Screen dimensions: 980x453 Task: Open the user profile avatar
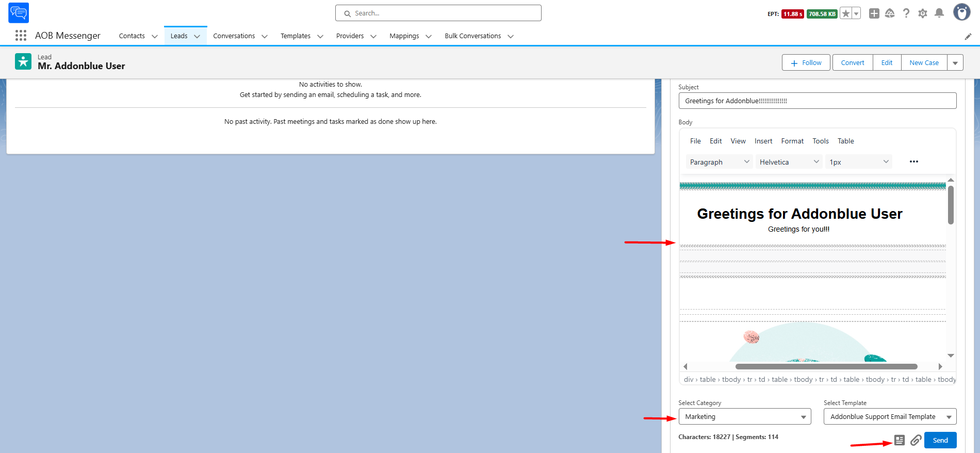tap(961, 12)
